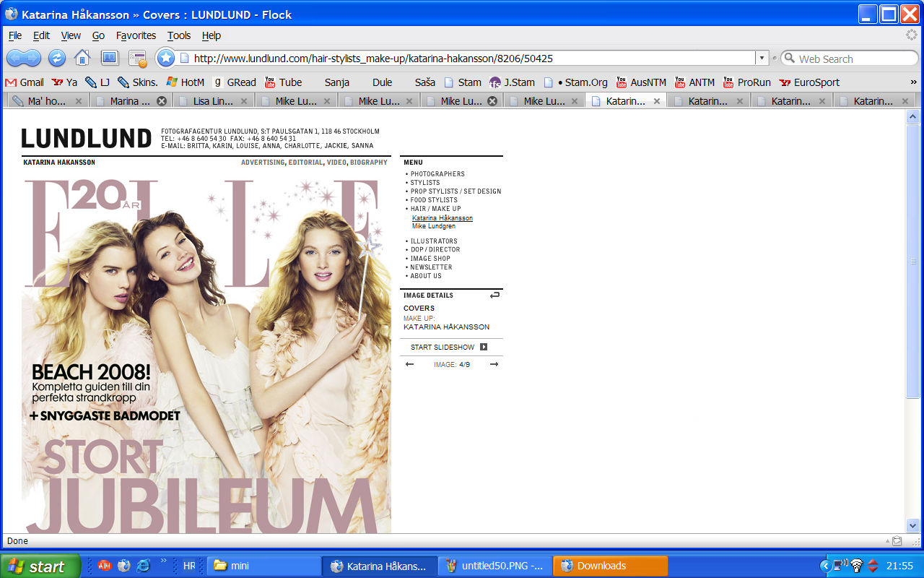The height and width of the screenshot is (578, 924).
Task: Reload the current page
Action: 57,59
